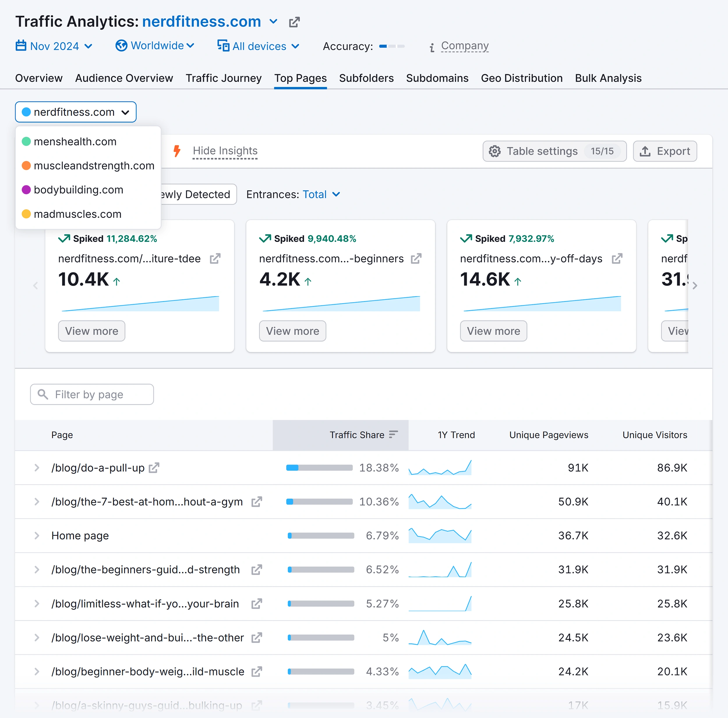Screen dimensions: 728x718
Task: Open the Nov 2024 date dropdown
Action: tap(54, 46)
